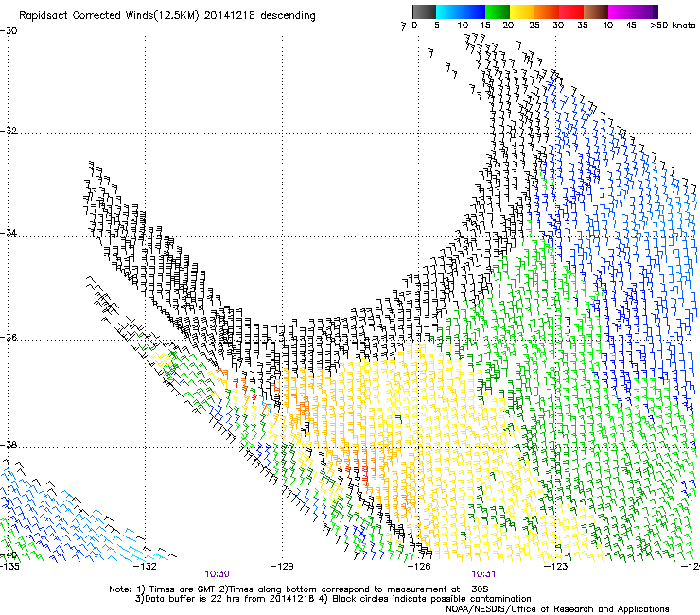700x615 pixels.
Task: Click the yellow 20-25 knots color band
Action: [522, 11]
